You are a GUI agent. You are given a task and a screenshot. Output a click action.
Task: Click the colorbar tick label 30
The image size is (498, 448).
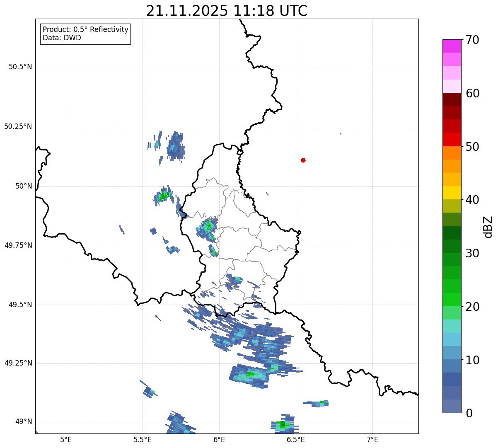(472, 253)
